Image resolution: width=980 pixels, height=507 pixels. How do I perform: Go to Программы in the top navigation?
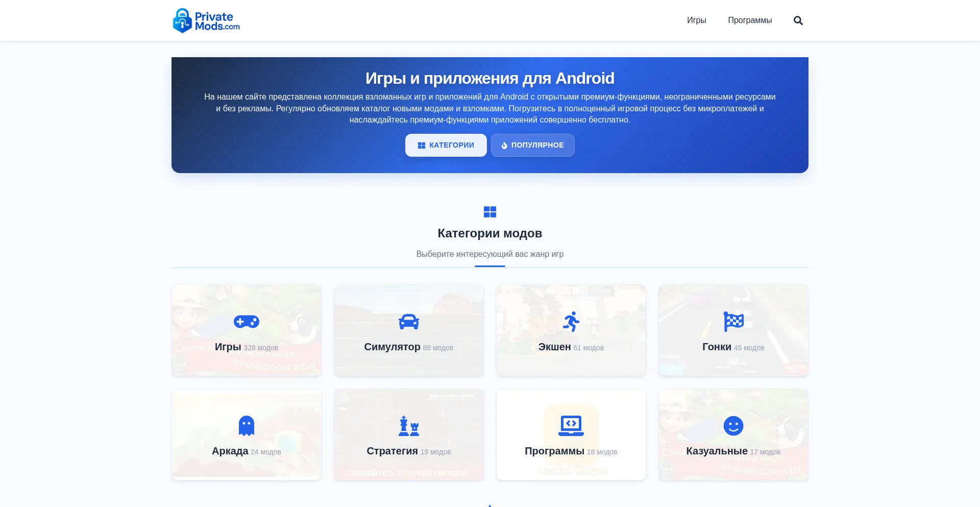[750, 20]
